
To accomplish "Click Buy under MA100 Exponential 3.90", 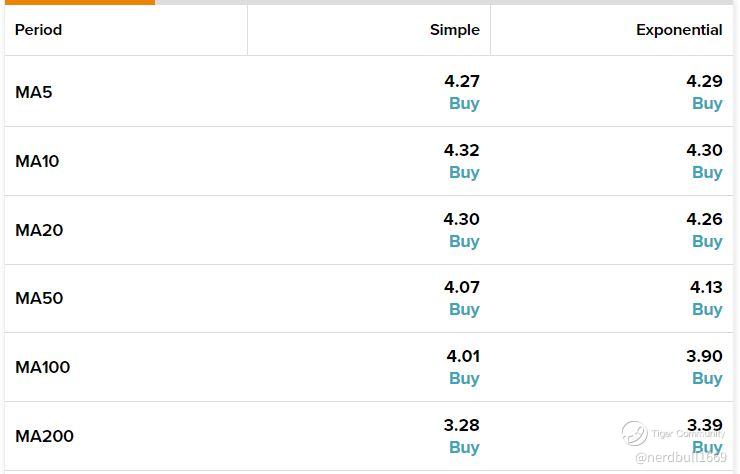I will [x=707, y=378].
